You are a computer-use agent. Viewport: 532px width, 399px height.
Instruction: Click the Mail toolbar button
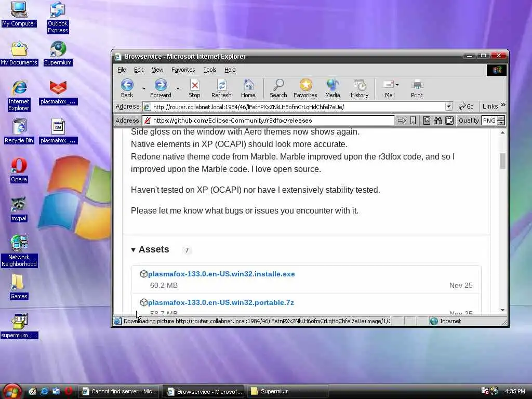click(x=389, y=88)
